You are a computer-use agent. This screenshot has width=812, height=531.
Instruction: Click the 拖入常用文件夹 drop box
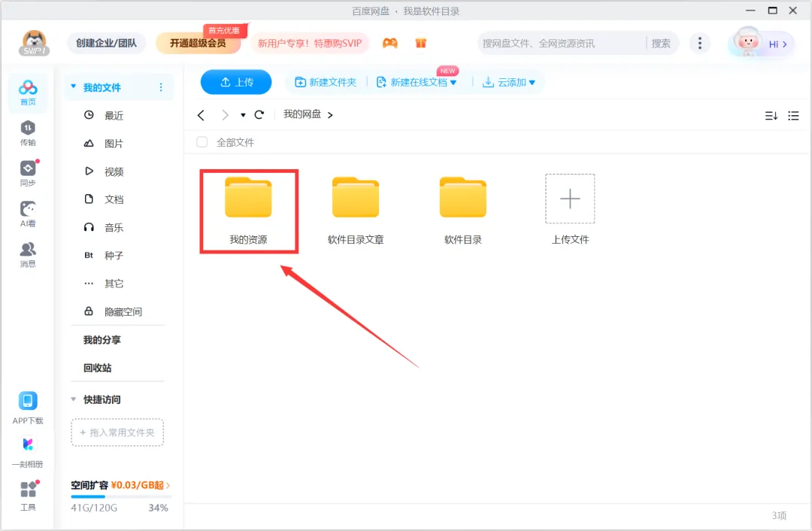[x=117, y=432]
